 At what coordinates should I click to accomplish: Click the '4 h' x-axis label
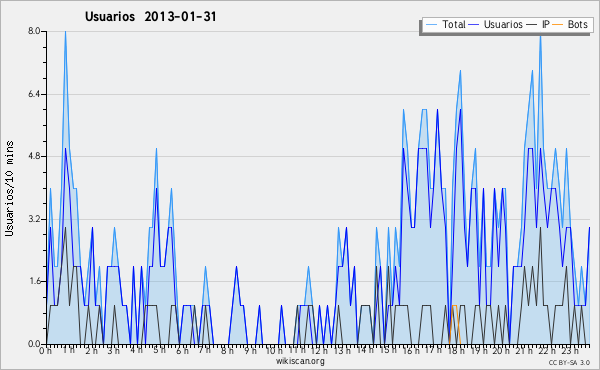[136, 351]
